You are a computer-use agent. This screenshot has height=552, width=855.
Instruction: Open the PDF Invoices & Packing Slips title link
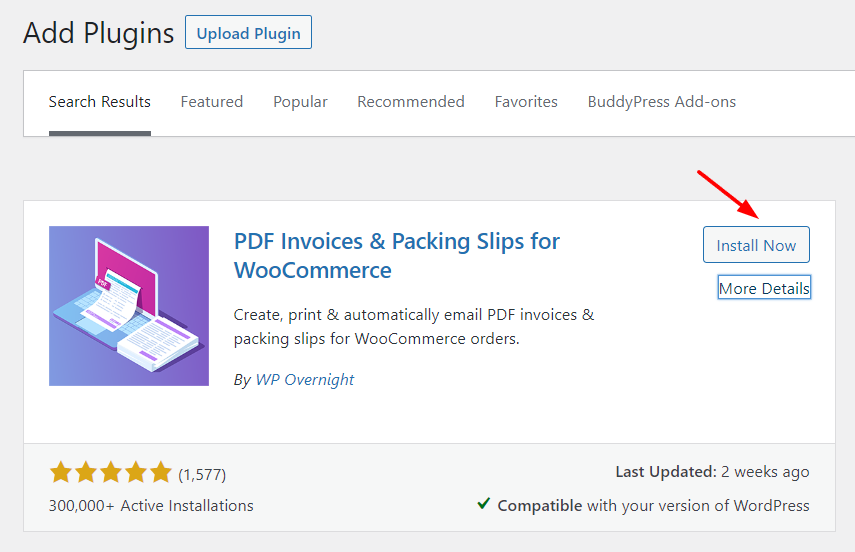[x=396, y=256]
